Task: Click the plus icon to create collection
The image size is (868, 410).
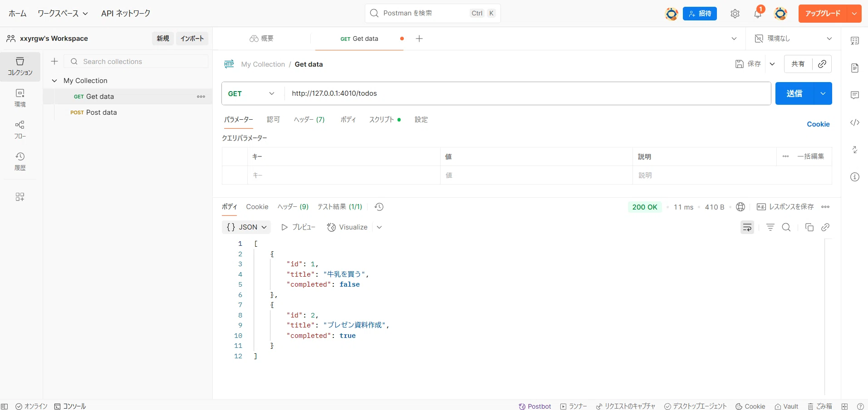Action: pos(54,61)
